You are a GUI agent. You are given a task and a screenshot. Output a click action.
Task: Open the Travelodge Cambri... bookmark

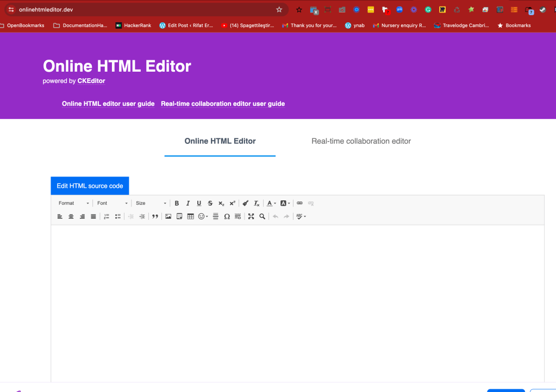coord(461,26)
